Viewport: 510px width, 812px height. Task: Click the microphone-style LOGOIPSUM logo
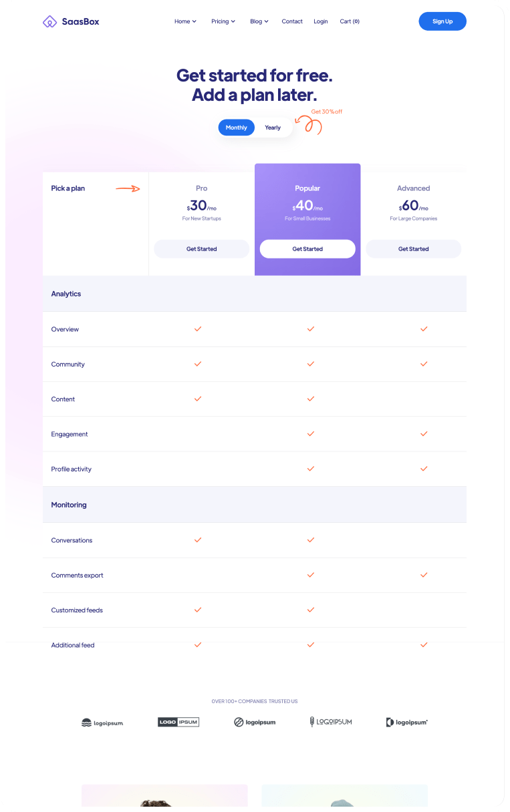tap(330, 722)
